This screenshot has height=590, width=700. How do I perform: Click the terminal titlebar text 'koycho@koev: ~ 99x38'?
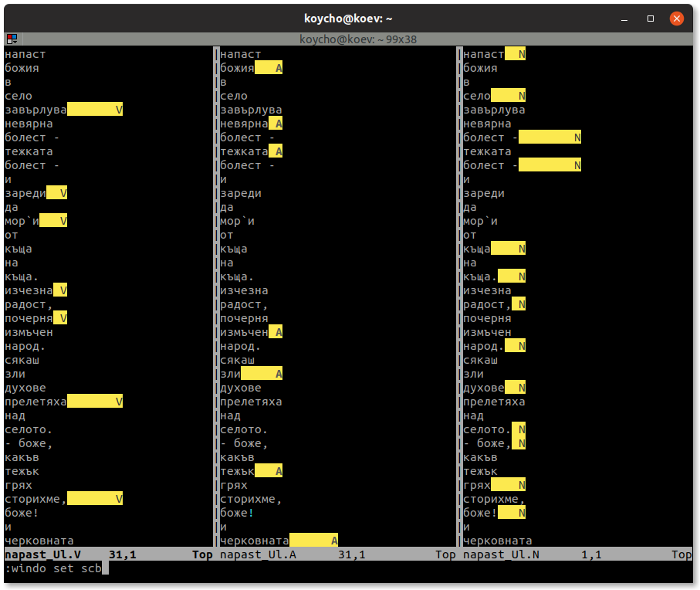click(x=357, y=39)
